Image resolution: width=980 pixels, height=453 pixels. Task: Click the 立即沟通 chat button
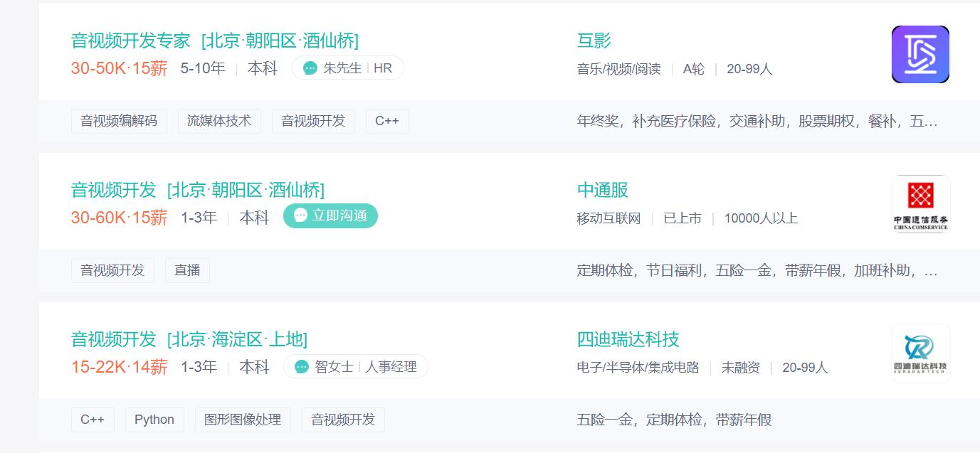[x=330, y=216]
